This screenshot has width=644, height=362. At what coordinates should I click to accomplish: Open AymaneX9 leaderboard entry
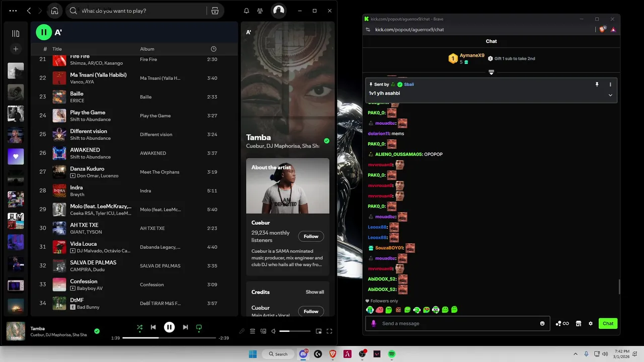466,58
